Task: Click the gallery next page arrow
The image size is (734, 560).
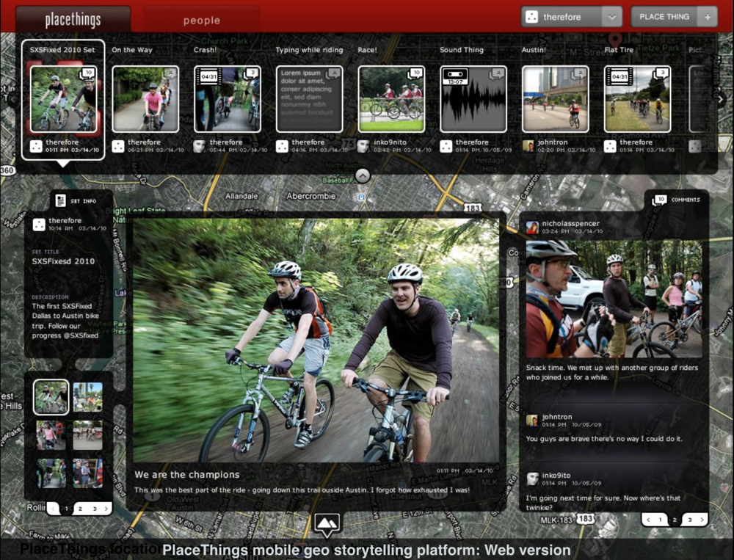Action: 106,509
